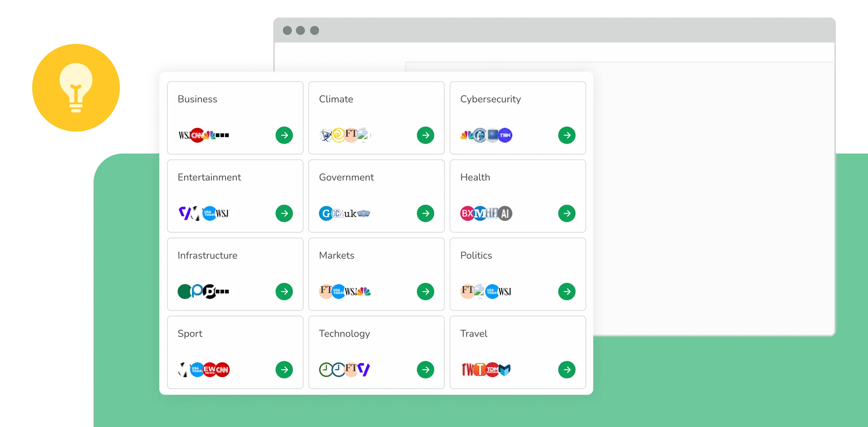This screenshot has width=868, height=427.
Task: Click the Infrastructure card's arrow button
Action: point(284,291)
